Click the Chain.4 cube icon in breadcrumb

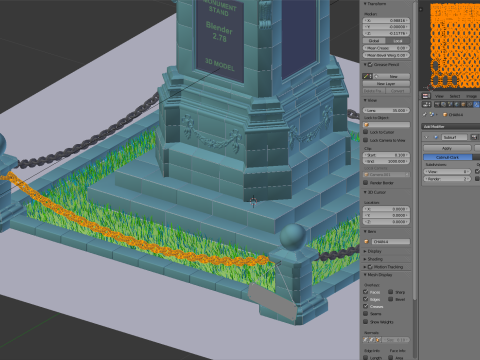point(445,114)
